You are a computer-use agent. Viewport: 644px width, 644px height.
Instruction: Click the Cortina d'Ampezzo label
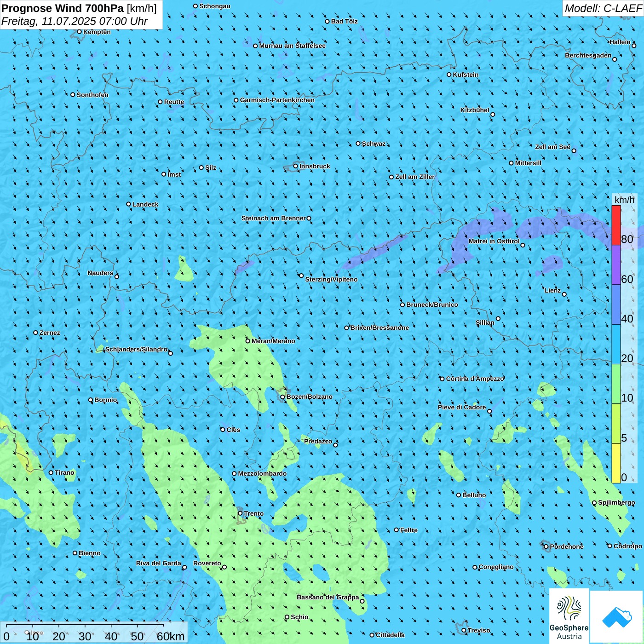[x=475, y=379]
